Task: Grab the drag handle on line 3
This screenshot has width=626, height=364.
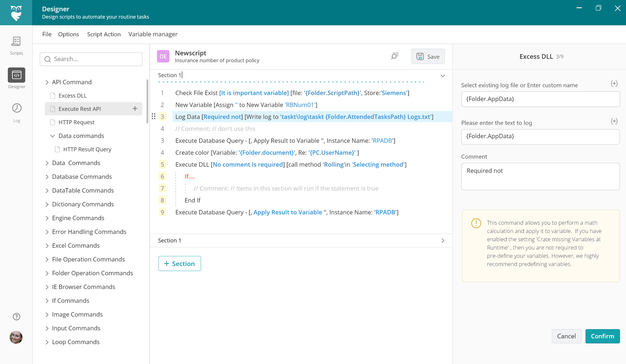Action: (153, 116)
